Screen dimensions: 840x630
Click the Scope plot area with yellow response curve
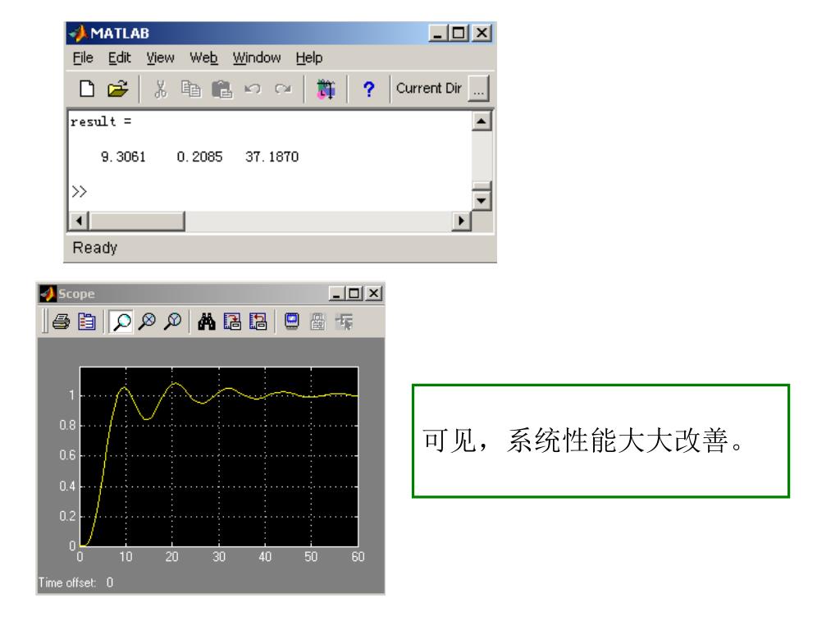[x=218, y=456]
